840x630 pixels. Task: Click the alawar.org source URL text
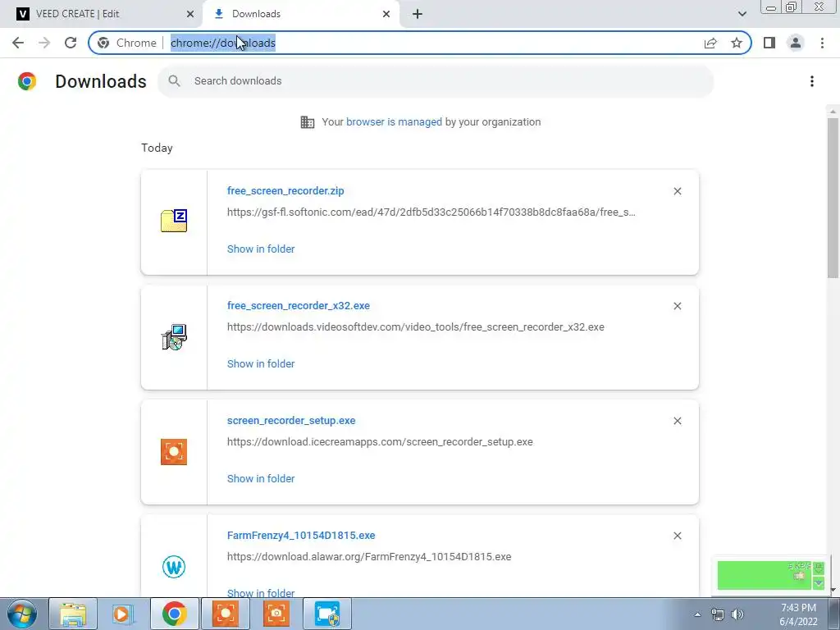click(x=369, y=557)
